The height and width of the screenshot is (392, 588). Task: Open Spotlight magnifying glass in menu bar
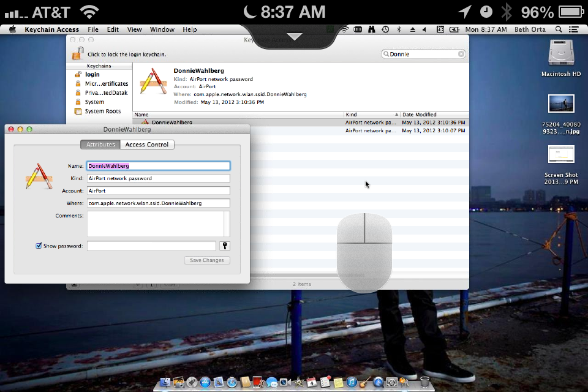[559, 29]
